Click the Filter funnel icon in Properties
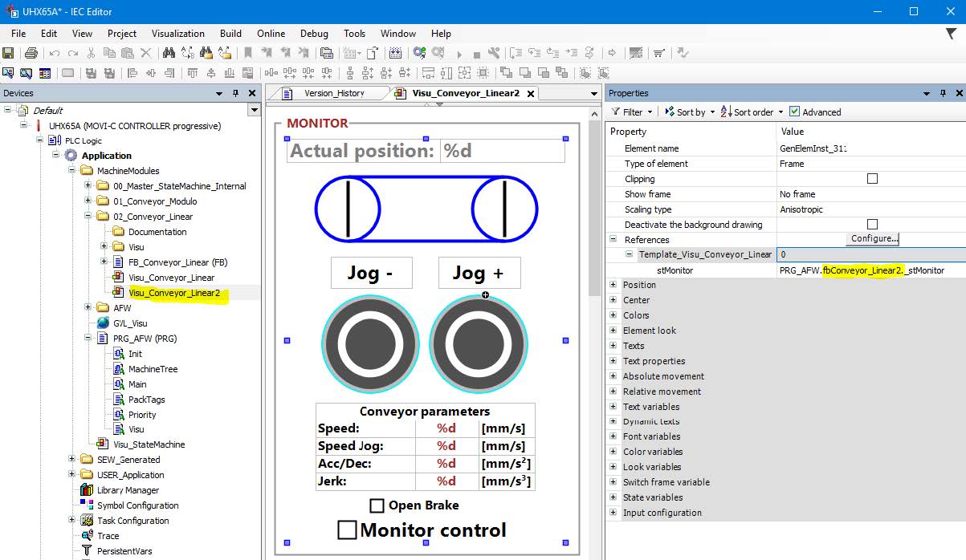 pos(616,112)
